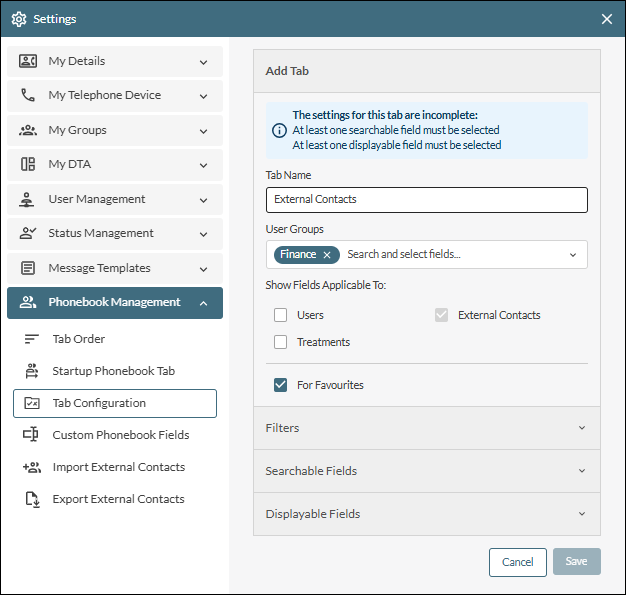
Task: Click the Tab Order icon
Action: tap(32, 339)
